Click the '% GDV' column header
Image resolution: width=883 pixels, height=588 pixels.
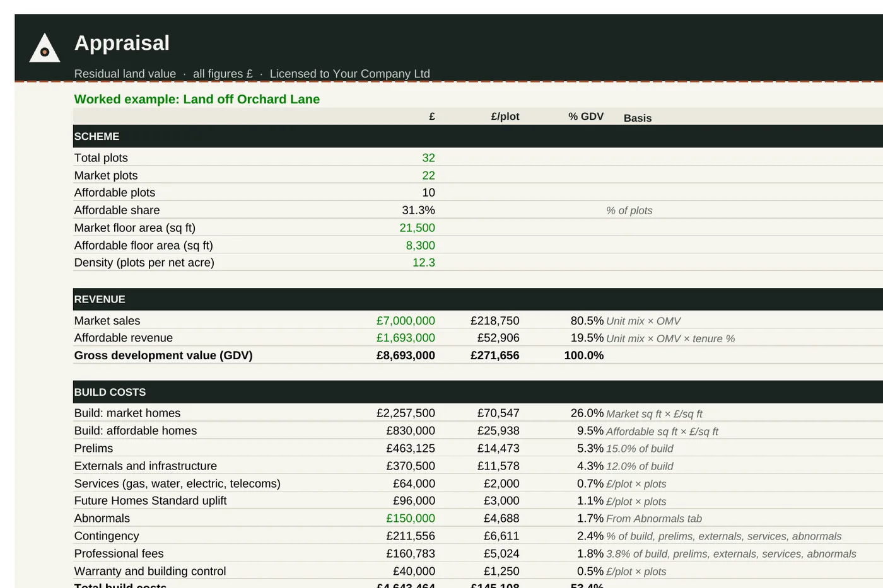(x=586, y=117)
